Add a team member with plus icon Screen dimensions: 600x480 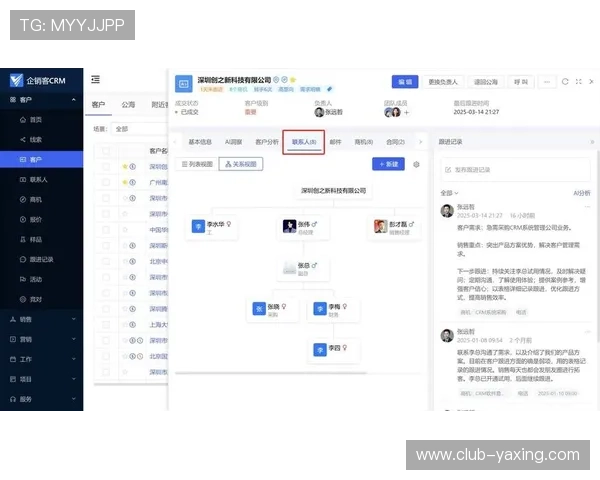406,112
